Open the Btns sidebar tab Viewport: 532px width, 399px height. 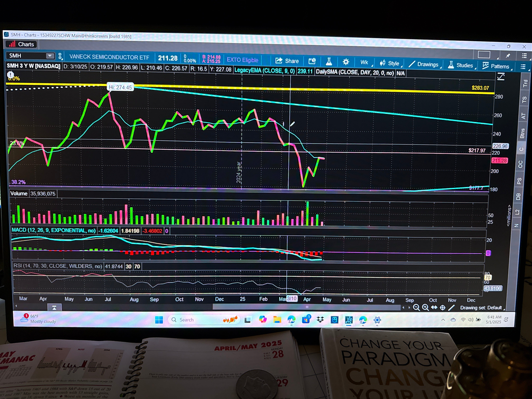click(522, 133)
